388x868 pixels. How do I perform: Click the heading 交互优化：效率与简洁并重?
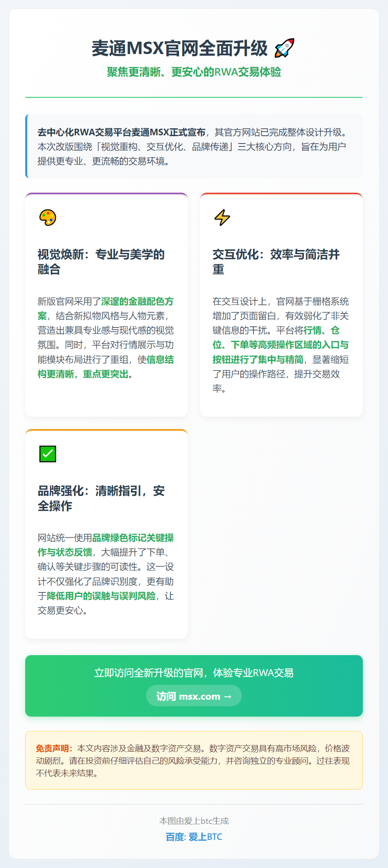[276, 262]
